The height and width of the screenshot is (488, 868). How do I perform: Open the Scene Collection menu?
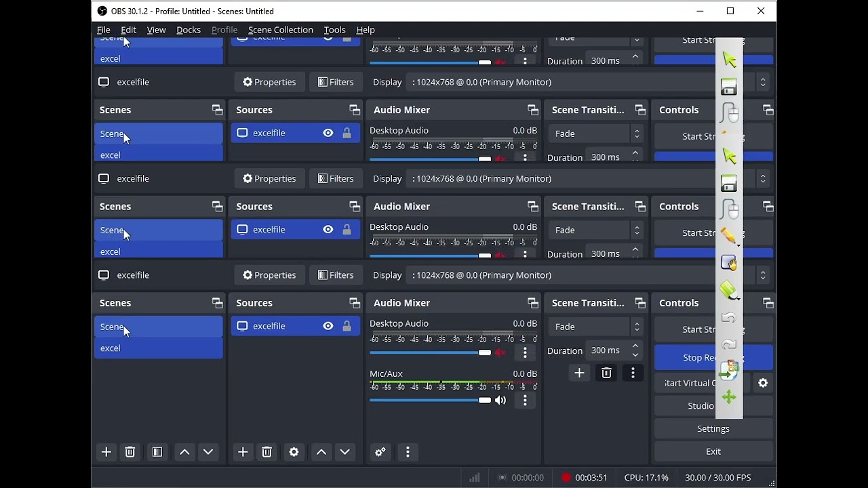coord(281,30)
